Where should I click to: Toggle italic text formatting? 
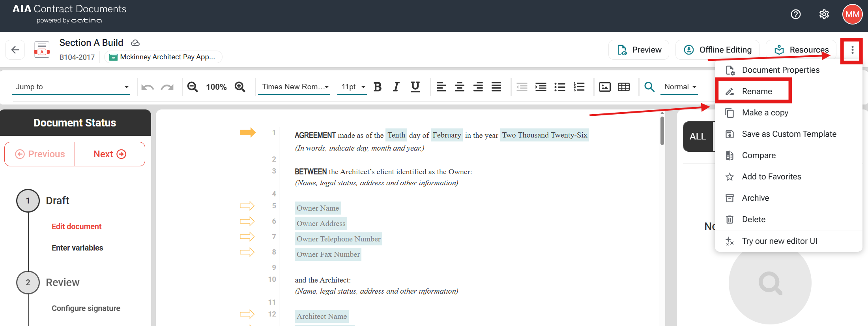(x=396, y=87)
